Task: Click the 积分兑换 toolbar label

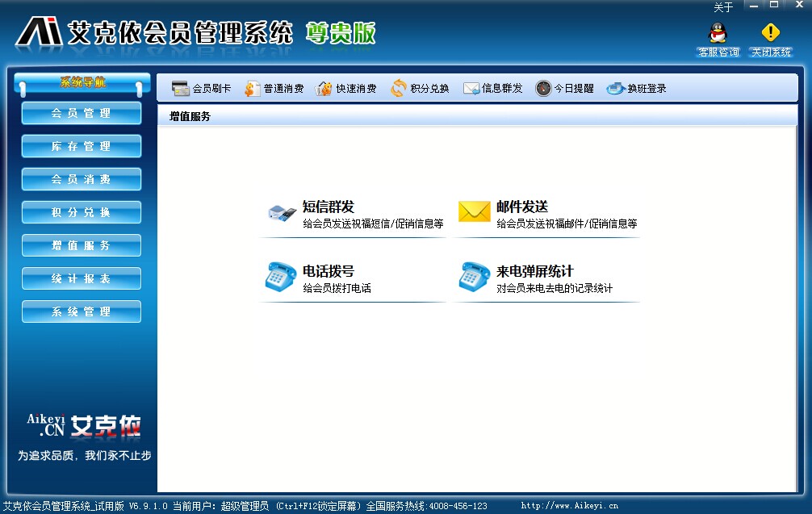Action: (429, 89)
